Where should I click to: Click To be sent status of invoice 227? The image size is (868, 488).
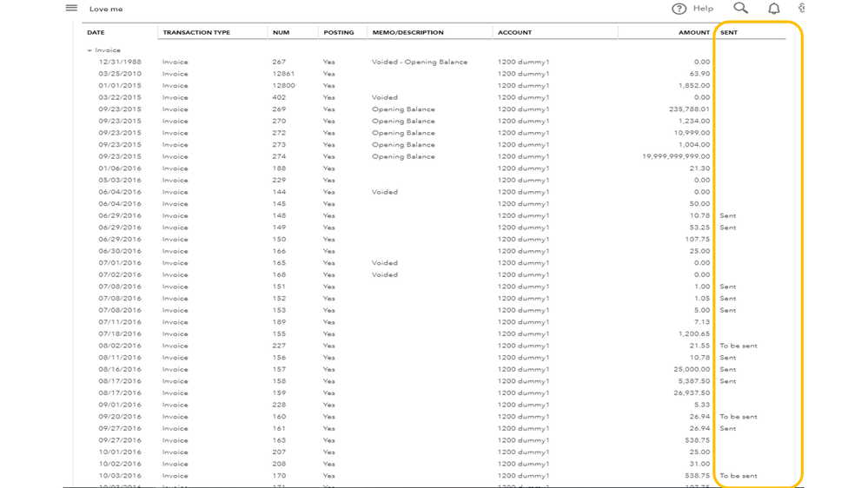point(739,346)
